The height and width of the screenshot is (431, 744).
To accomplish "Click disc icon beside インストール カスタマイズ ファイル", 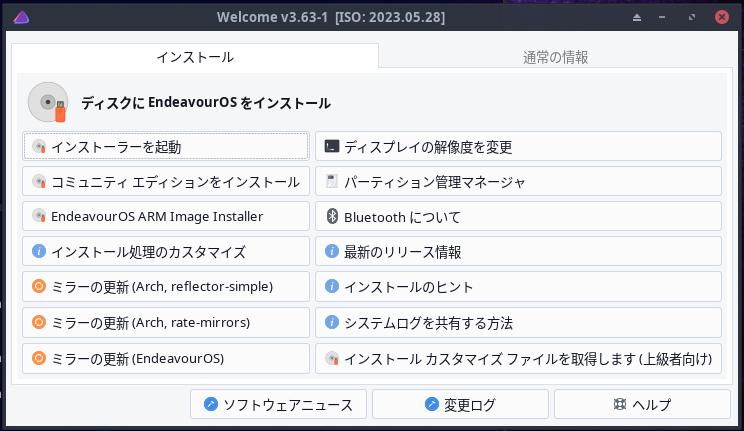I will click(x=332, y=358).
